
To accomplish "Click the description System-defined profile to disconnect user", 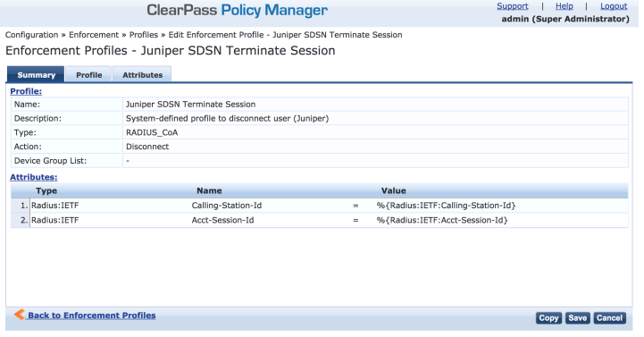I will pyautogui.click(x=227, y=118).
